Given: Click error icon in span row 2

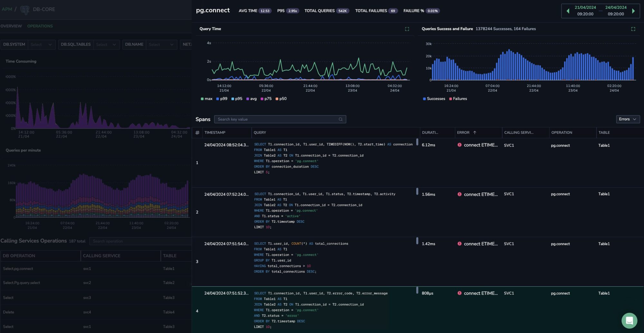Looking at the screenshot, I should tap(459, 194).
